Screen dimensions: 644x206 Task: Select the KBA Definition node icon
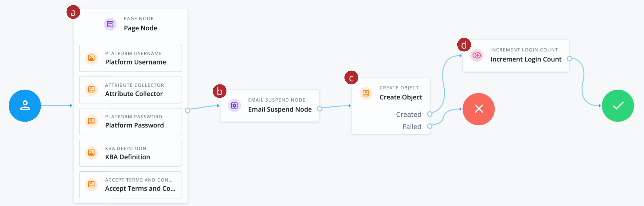tap(91, 153)
